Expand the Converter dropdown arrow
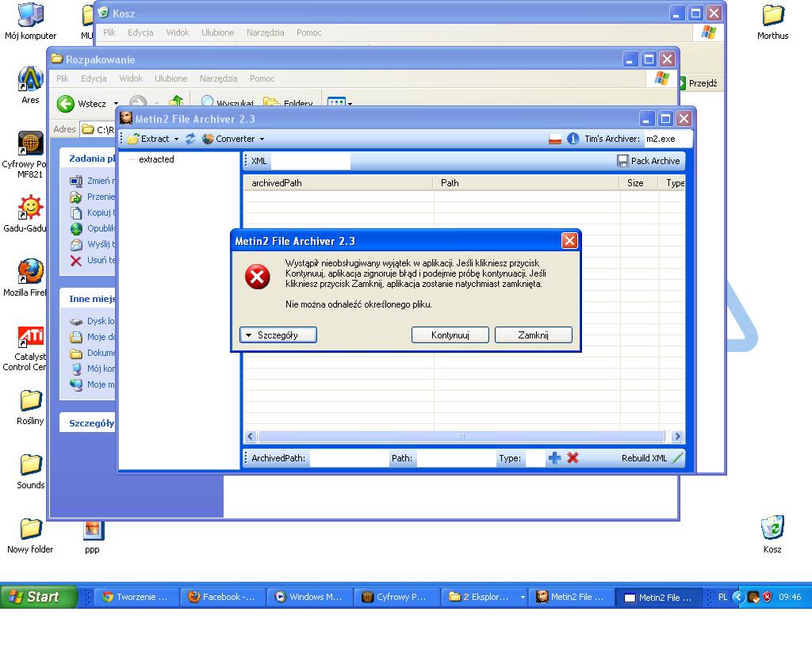The height and width of the screenshot is (646, 812). [x=262, y=140]
